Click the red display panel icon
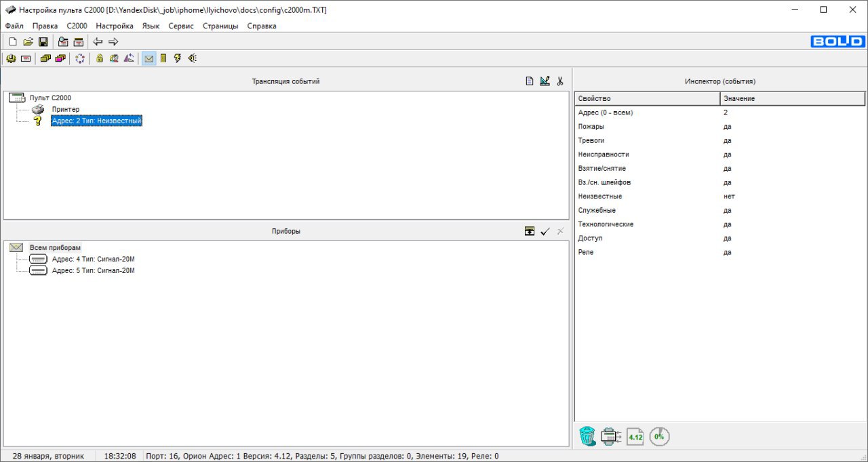 click(x=26, y=58)
